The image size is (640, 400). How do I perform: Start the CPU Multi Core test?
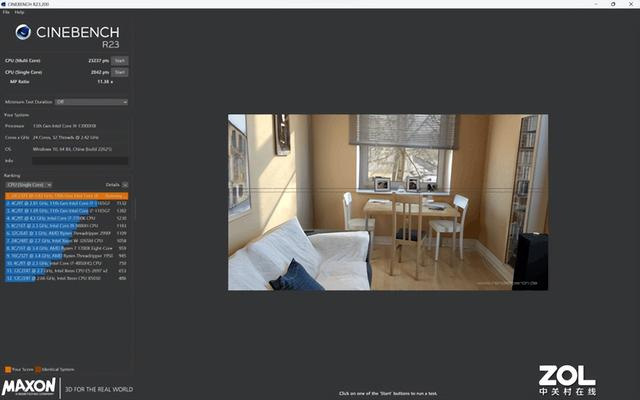point(120,60)
